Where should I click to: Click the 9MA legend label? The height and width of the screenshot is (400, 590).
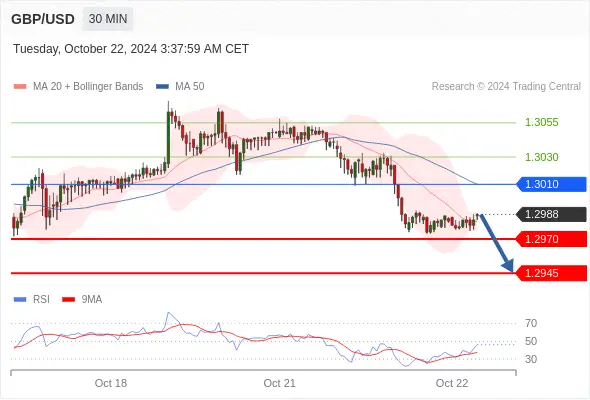tap(92, 300)
